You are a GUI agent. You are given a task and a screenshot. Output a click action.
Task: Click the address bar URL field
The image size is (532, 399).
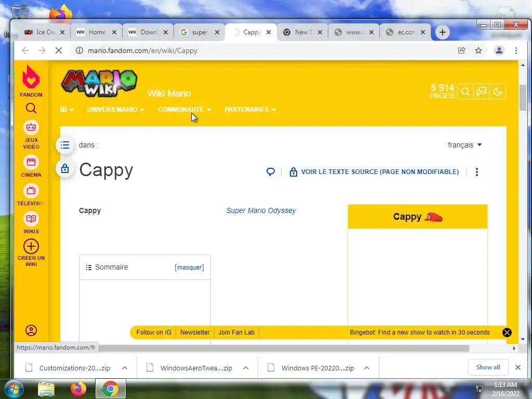264,50
